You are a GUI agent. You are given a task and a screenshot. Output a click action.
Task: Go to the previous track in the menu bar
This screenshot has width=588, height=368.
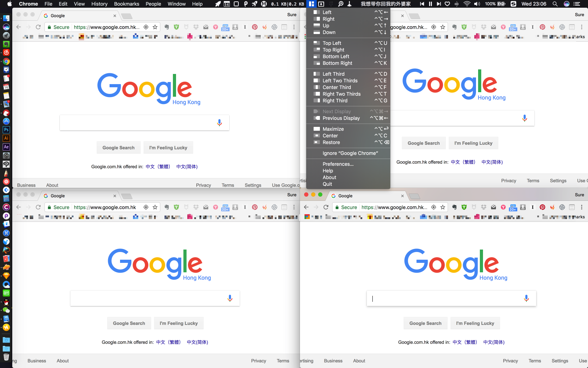[422, 4]
